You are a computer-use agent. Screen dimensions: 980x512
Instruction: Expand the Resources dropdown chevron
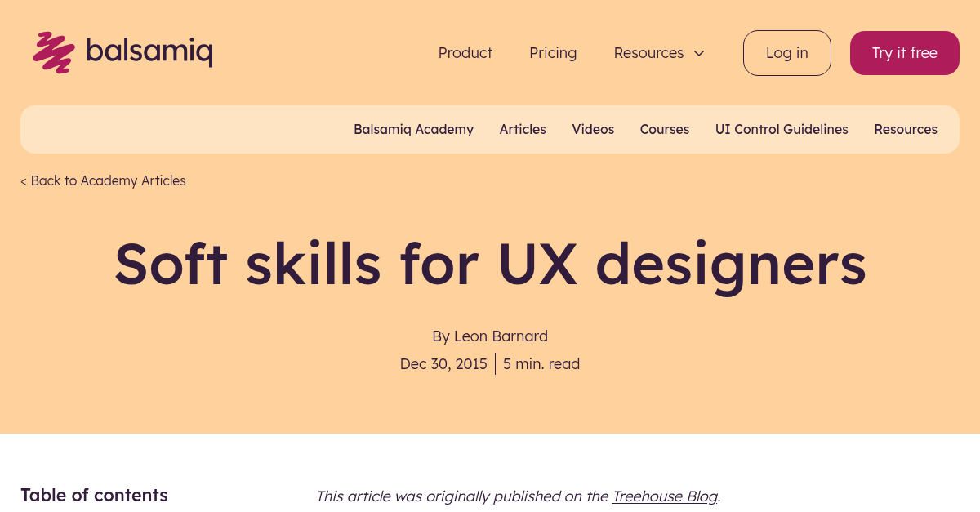[x=699, y=53]
